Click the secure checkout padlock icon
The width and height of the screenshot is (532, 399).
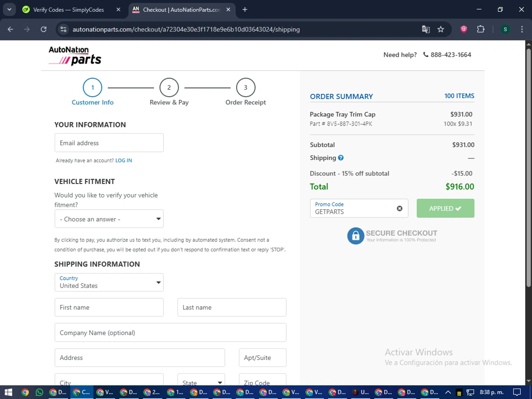coord(356,236)
